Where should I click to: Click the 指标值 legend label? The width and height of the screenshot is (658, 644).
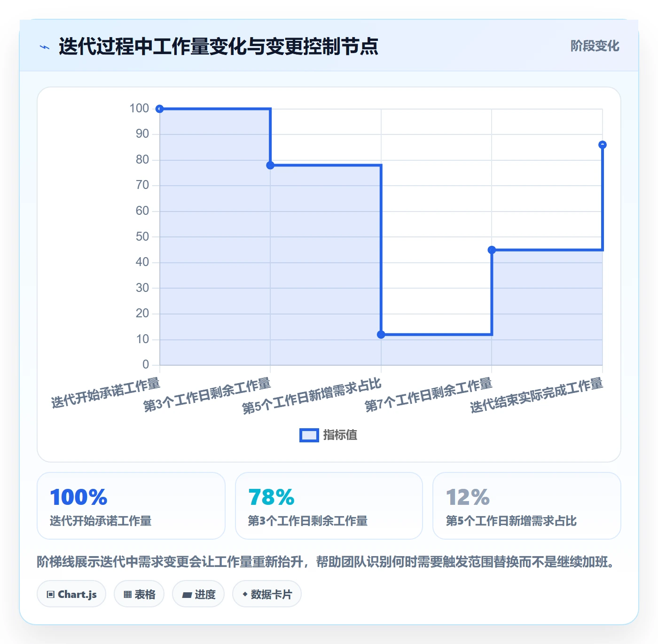tap(340, 435)
